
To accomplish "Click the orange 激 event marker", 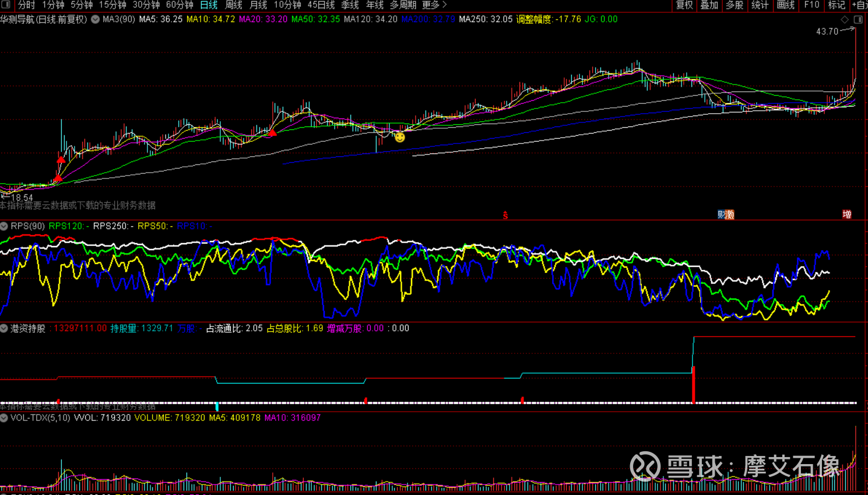I will point(730,215).
